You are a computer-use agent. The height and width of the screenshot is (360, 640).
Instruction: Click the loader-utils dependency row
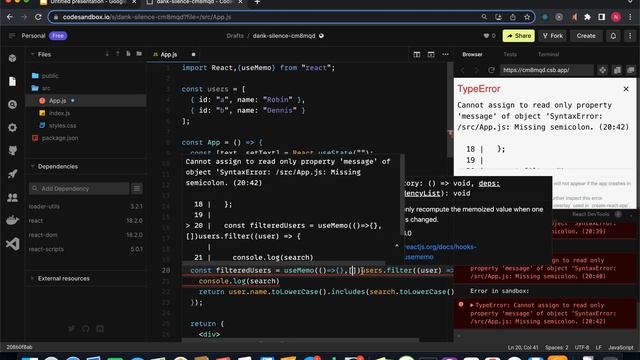(x=86, y=207)
